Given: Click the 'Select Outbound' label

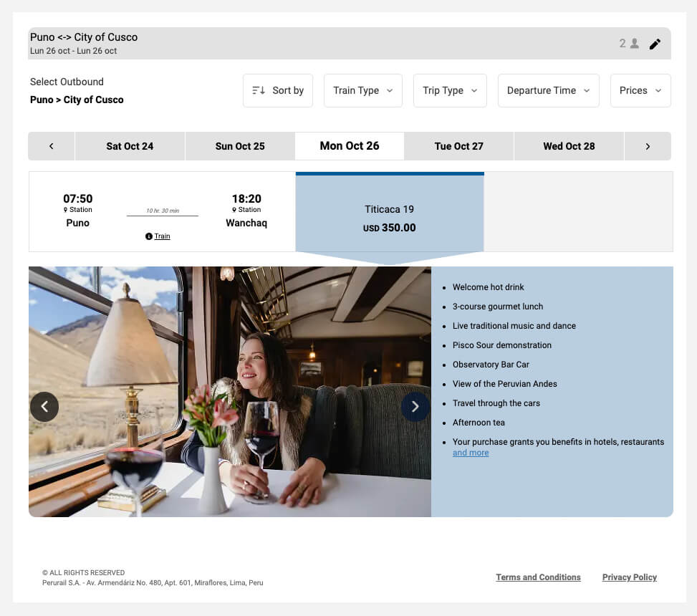Looking at the screenshot, I should (67, 82).
